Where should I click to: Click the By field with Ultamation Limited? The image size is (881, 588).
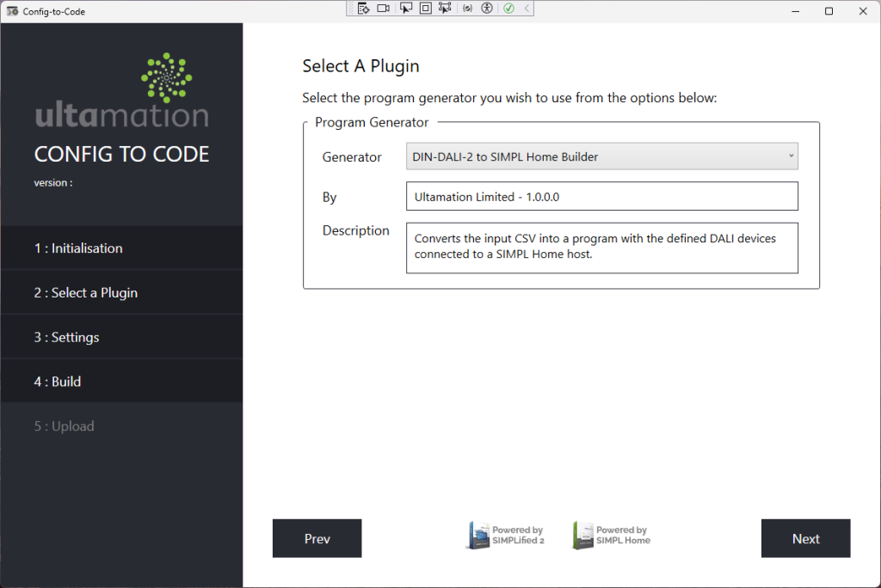[x=601, y=197]
